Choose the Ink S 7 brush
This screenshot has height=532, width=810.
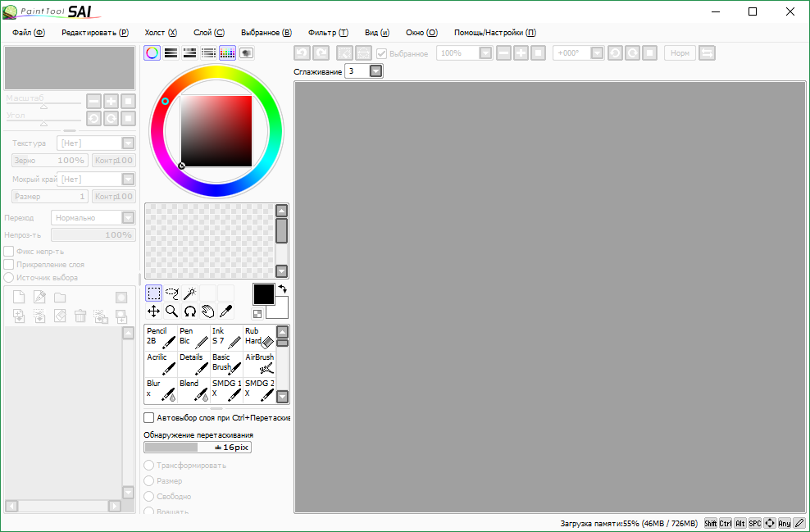point(226,338)
